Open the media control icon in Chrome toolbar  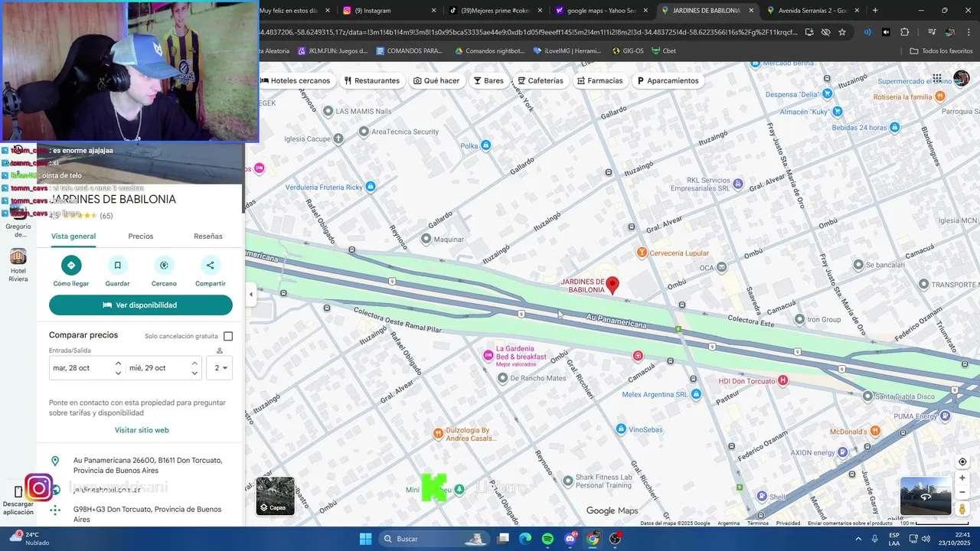coord(932,32)
